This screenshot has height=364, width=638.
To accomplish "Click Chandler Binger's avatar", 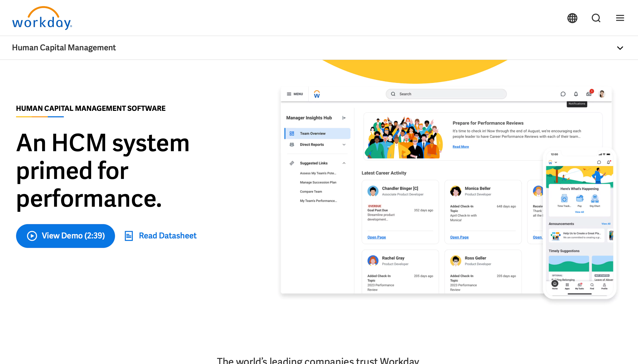I will (x=373, y=191).
